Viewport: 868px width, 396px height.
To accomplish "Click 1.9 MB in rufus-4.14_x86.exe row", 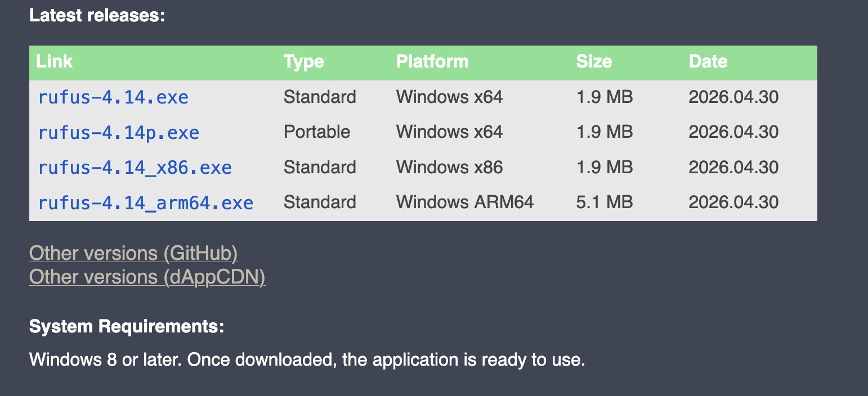I will pyautogui.click(x=605, y=167).
